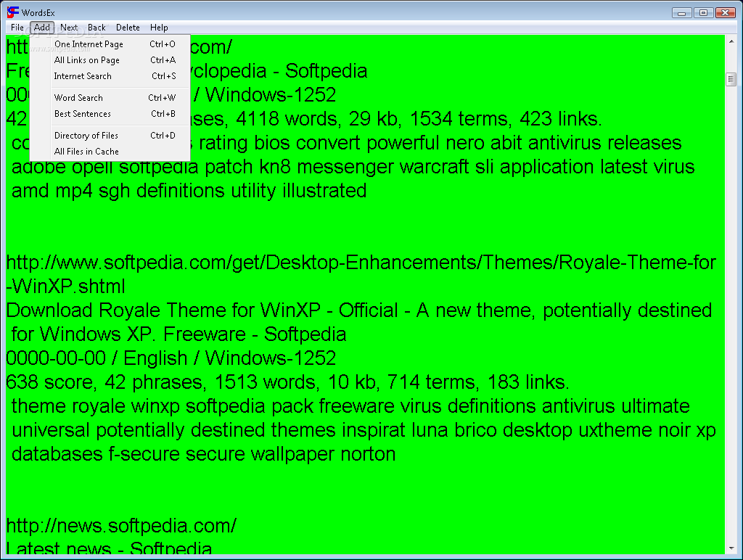Click the '0000-00-00 / English / Windows-1252' line
This screenshot has width=743, height=560.
tap(171, 358)
